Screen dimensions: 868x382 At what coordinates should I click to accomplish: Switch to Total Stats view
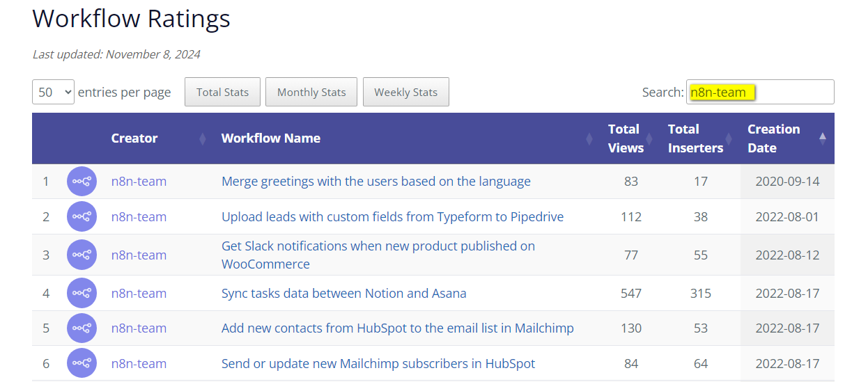(222, 92)
